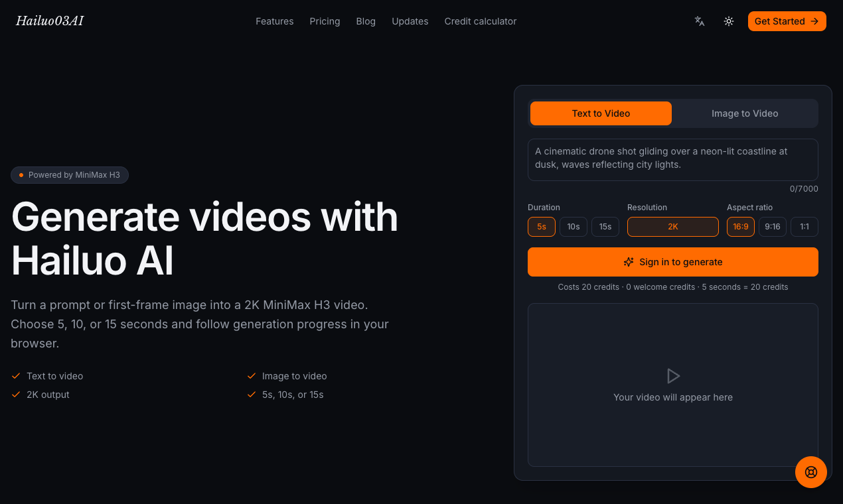Screen dimensions: 843x504
Task: Click the Get Started button
Action: point(787,21)
